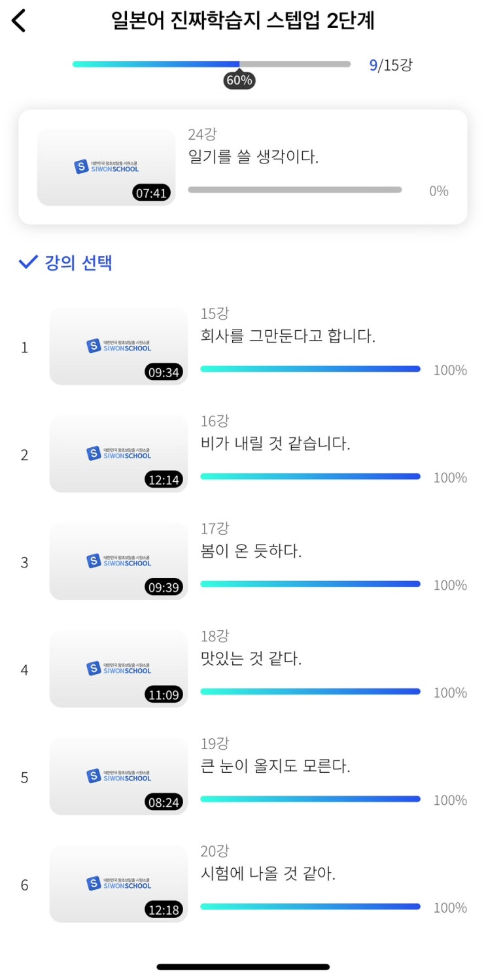Screen dimensions: 486x980
Task: Click the 0% progress bar of 24강
Action: (295, 190)
